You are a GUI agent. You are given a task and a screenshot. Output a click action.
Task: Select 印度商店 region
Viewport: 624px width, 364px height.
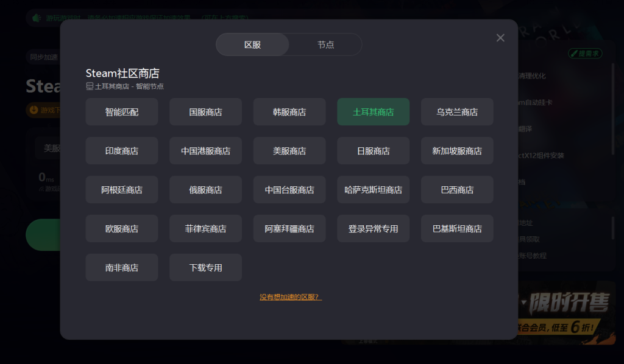[122, 151]
